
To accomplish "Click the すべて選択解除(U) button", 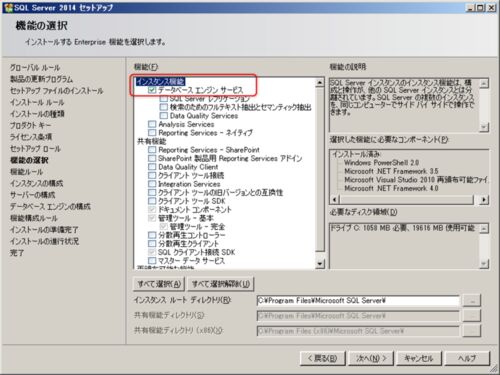I will 221,284.
